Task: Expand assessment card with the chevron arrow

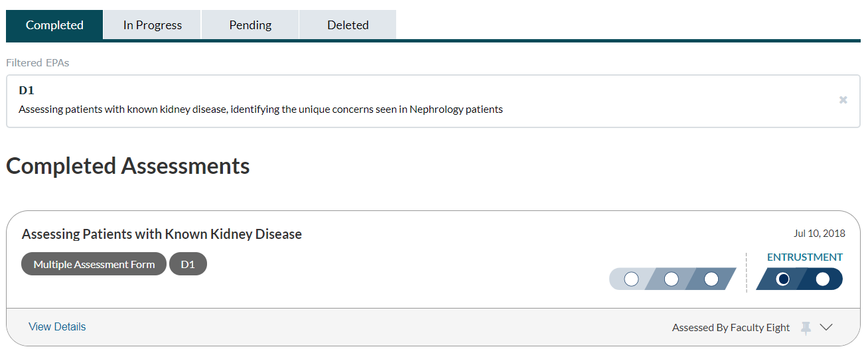Action: 826,327
